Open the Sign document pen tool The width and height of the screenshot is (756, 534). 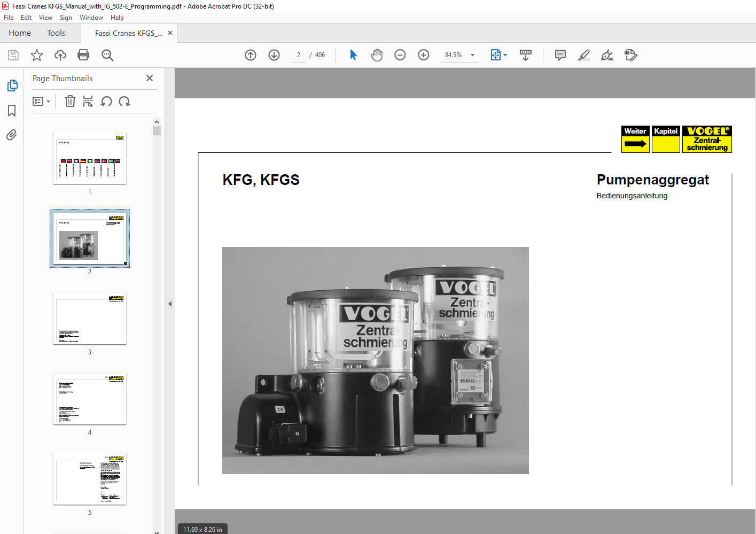click(607, 55)
